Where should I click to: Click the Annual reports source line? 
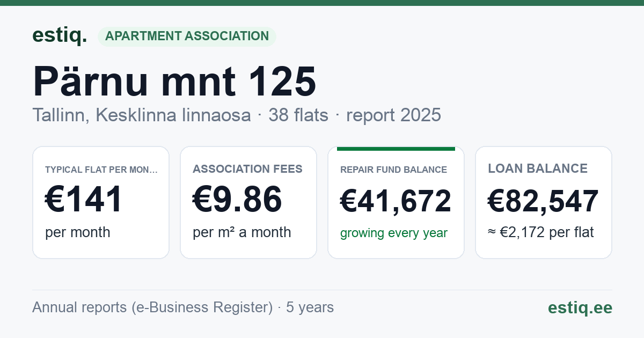coord(183,307)
